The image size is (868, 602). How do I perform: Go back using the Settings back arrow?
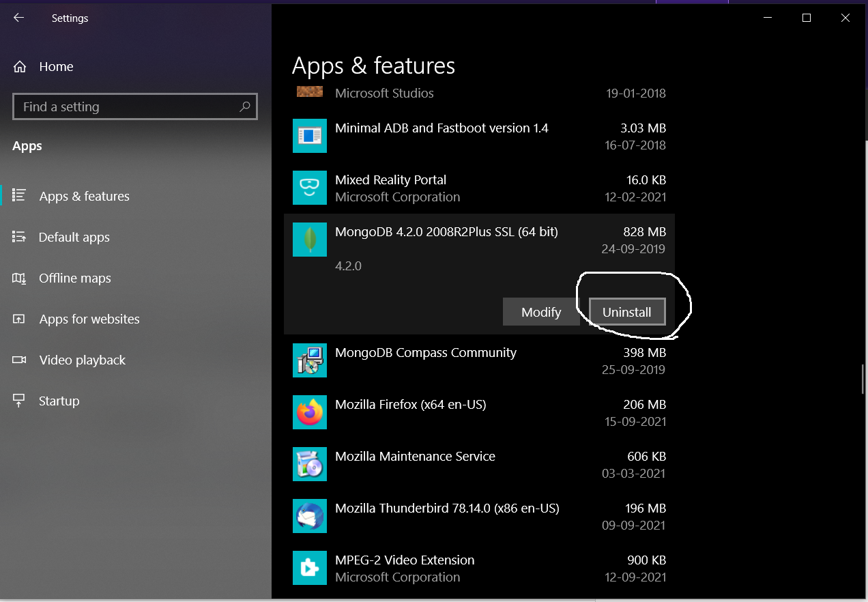click(18, 18)
